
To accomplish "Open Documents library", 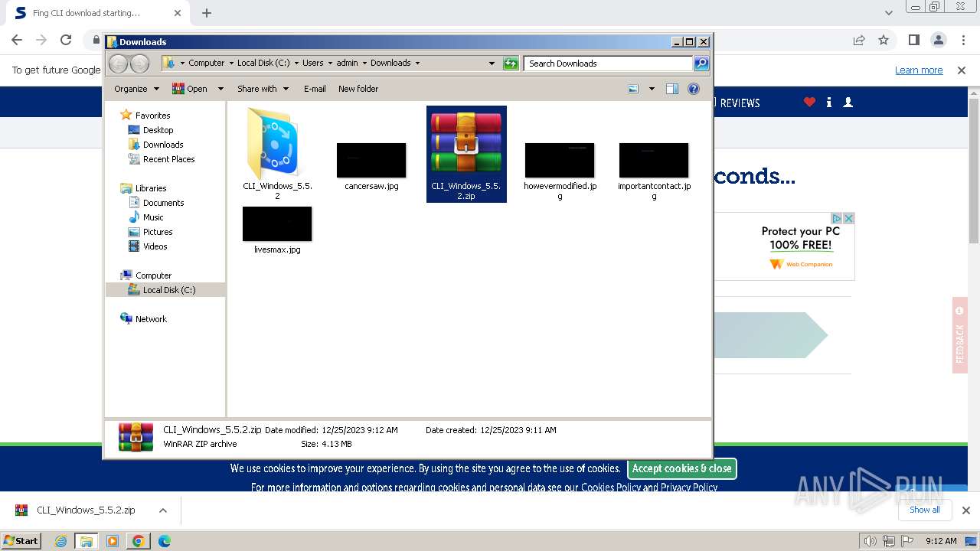I will (163, 203).
